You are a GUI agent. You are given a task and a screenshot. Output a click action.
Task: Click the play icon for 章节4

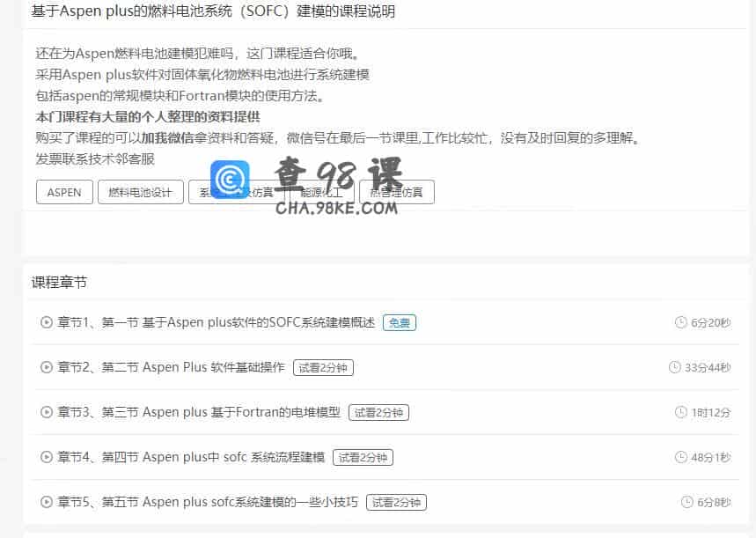(x=47, y=457)
